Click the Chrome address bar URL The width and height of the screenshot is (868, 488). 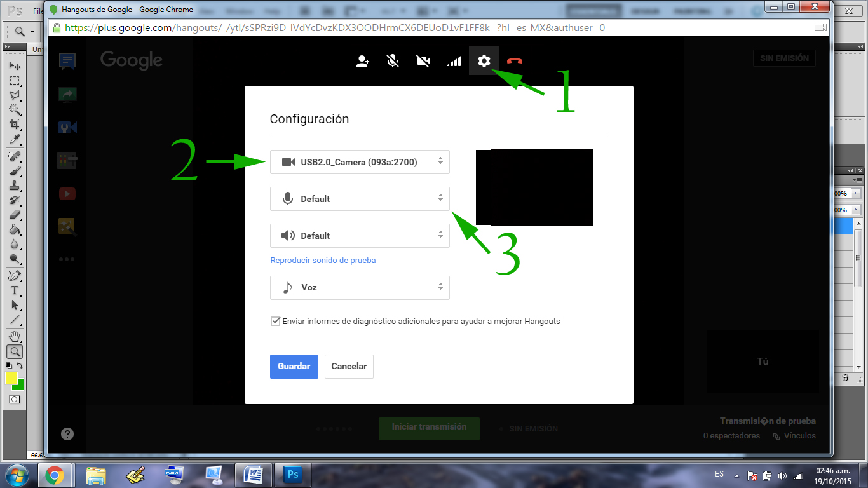334,28
